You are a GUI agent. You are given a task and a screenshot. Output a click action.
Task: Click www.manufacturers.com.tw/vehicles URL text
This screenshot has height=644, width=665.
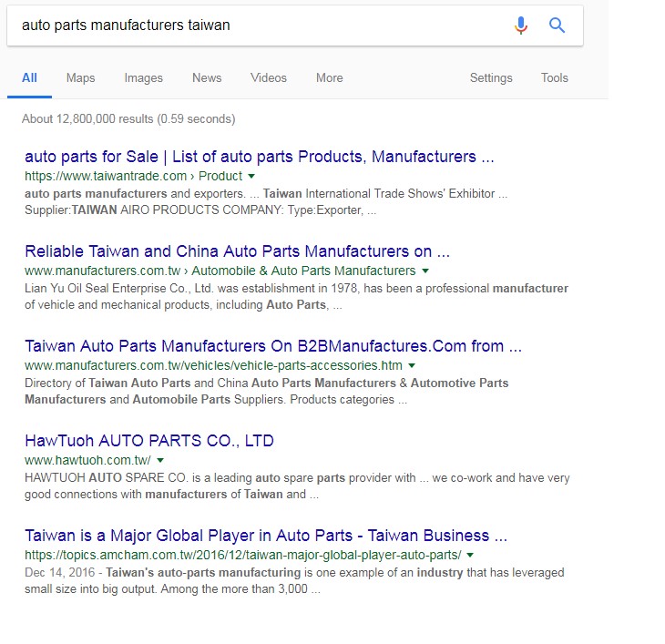213,365
